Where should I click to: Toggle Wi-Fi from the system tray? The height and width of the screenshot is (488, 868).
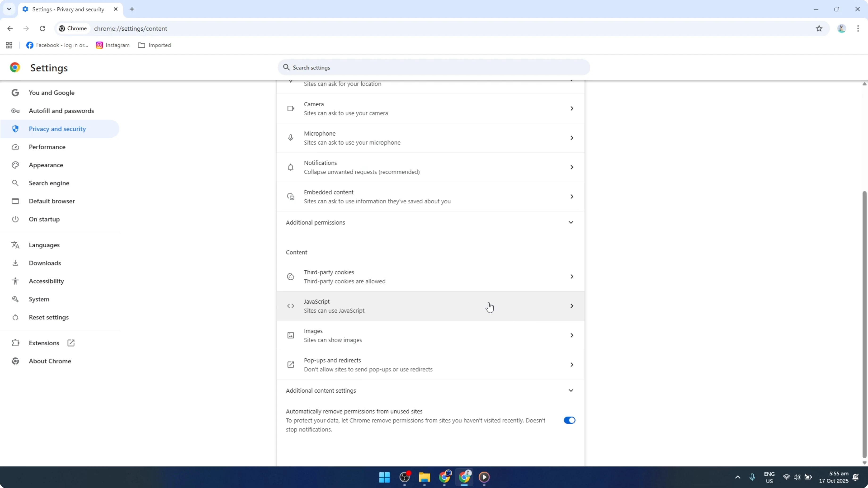coord(786,477)
